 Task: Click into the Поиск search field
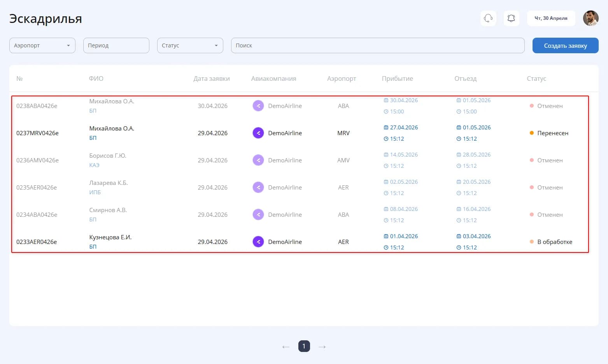click(x=378, y=45)
